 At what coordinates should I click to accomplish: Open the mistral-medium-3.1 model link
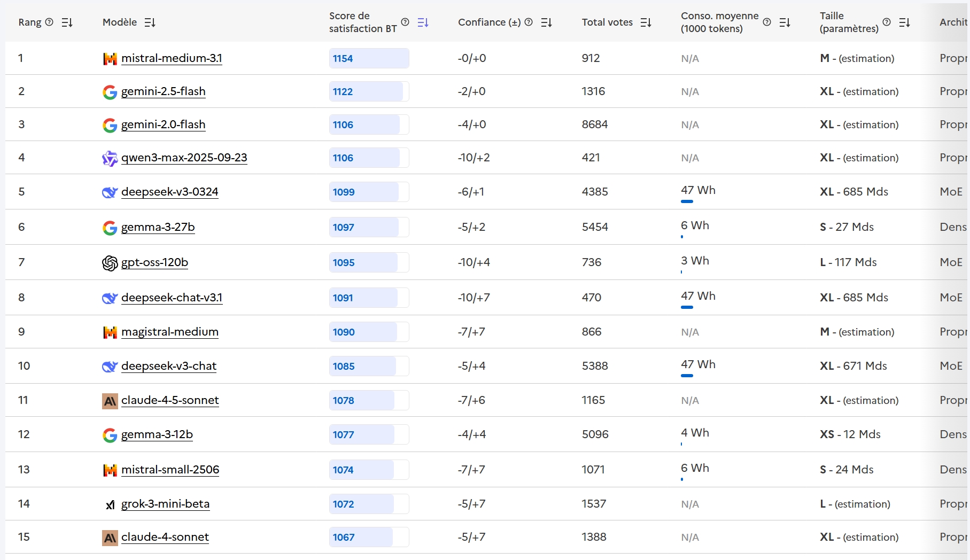pyautogui.click(x=172, y=58)
